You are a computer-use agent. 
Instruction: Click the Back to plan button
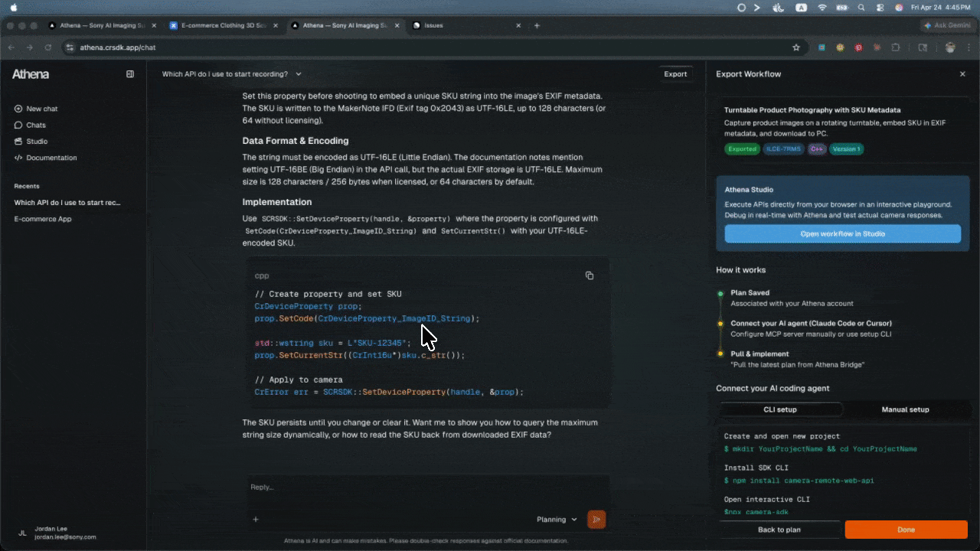pyautogui.click(x=779, y=530)
